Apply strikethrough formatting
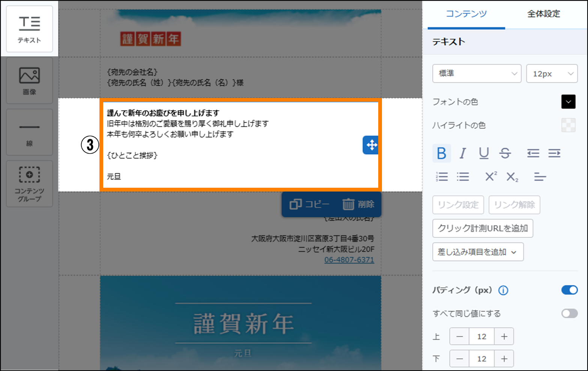The width and height of the screenshot is (588, 371). 505,153
